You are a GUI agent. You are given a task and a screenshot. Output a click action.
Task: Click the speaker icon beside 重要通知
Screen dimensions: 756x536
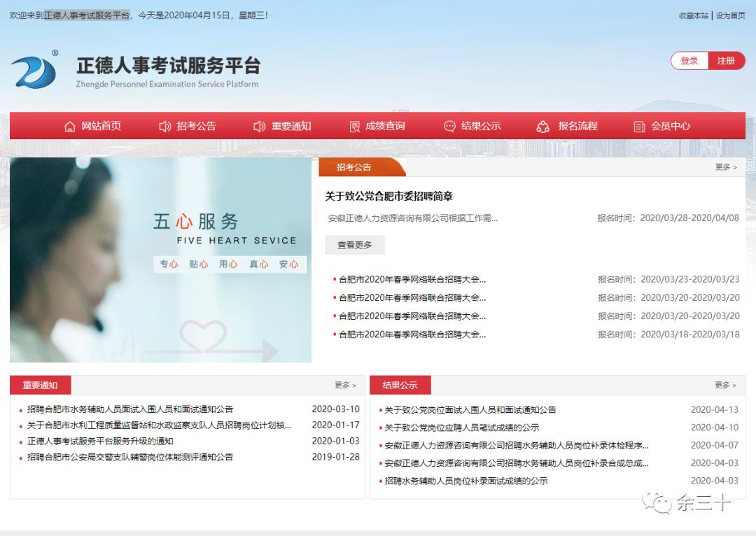[259, 126]
